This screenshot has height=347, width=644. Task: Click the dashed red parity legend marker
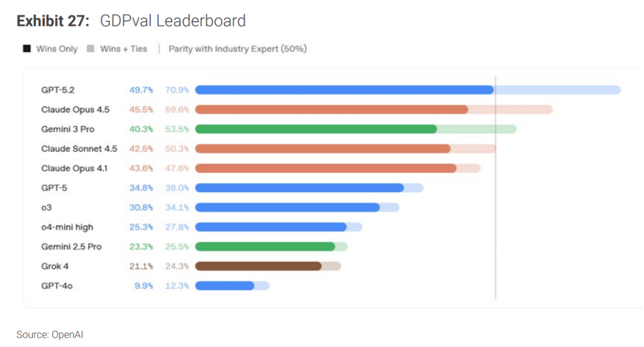click(x=159, y=49)
